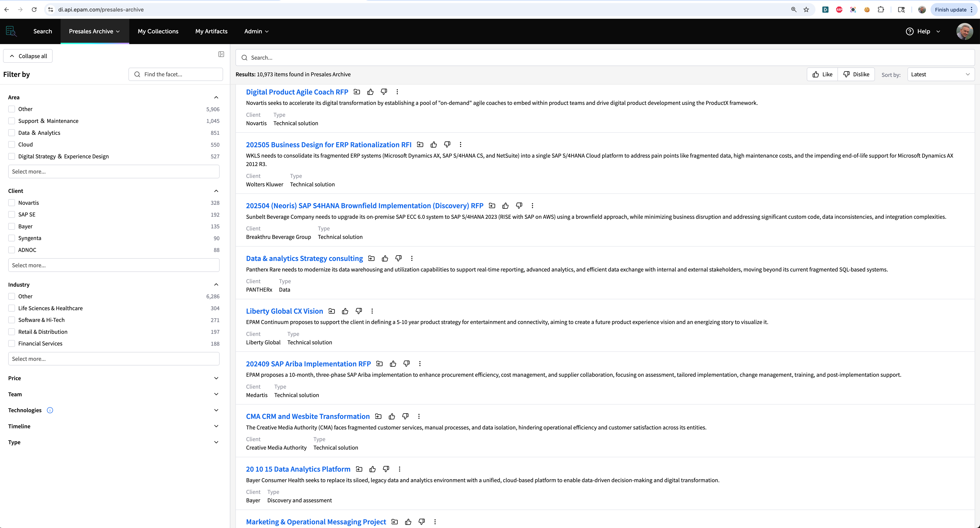Like the Data & analytics Strategy consulting result

385,258
